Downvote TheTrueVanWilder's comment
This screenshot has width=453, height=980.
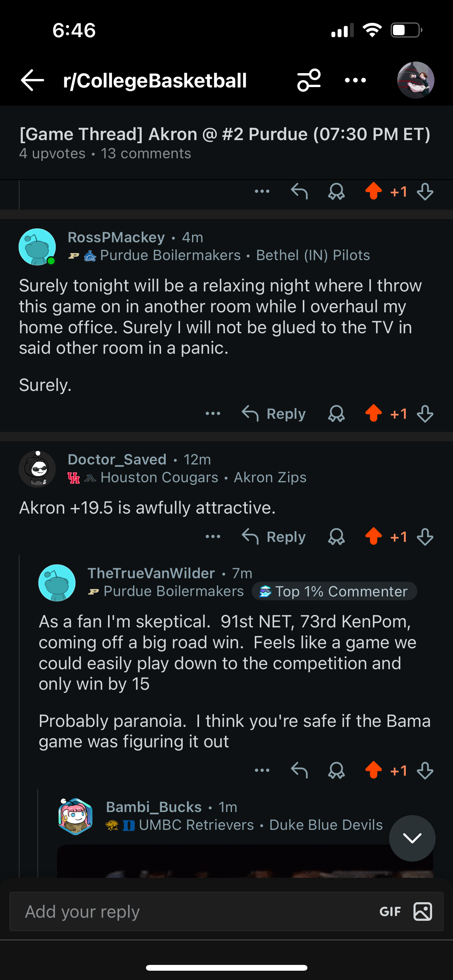[x=425, y=771]
